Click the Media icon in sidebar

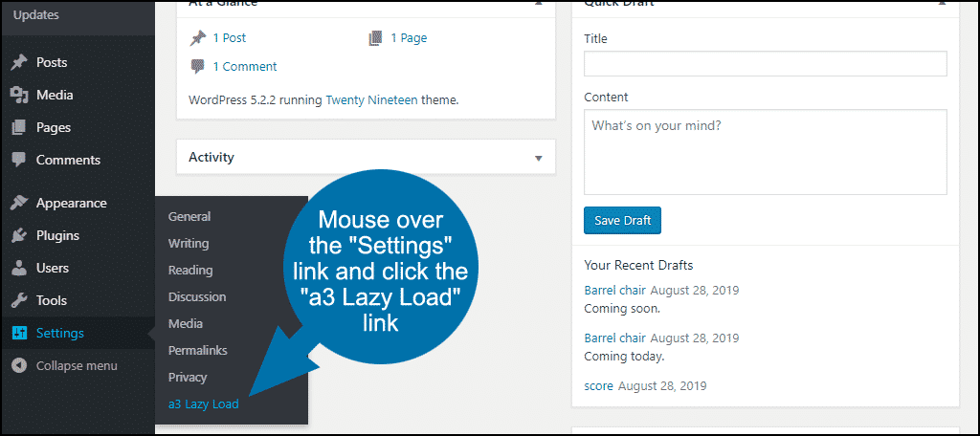(x=19, y=95)
